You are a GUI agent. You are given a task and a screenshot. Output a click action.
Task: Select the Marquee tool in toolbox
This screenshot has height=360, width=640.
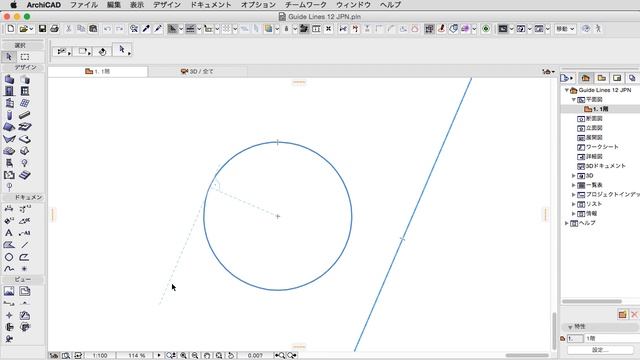(25, 57)
